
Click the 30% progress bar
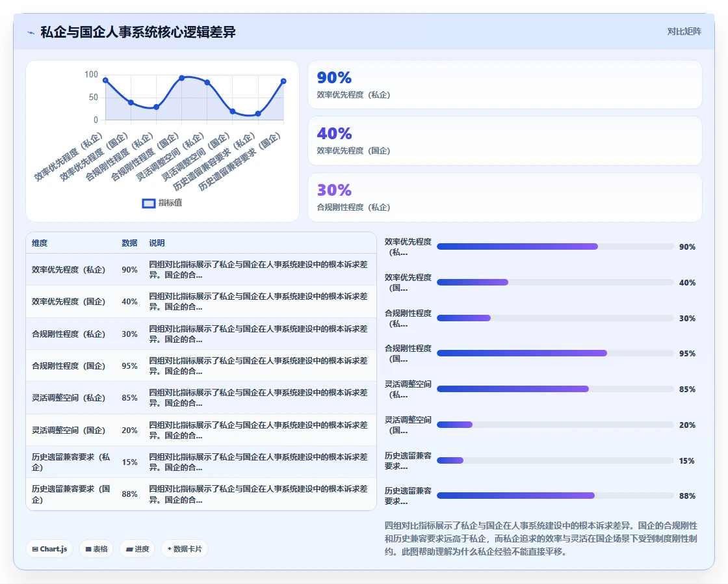click(555, 318)
